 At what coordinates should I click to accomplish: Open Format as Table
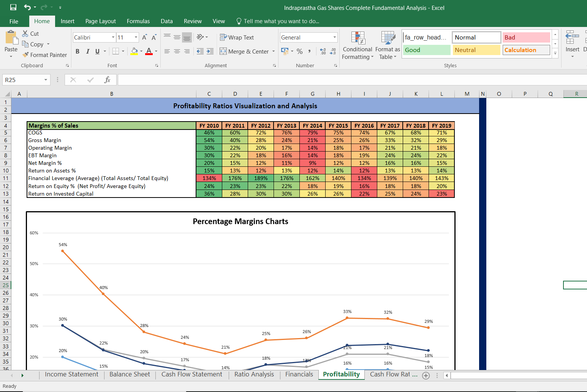coord(388,45)
